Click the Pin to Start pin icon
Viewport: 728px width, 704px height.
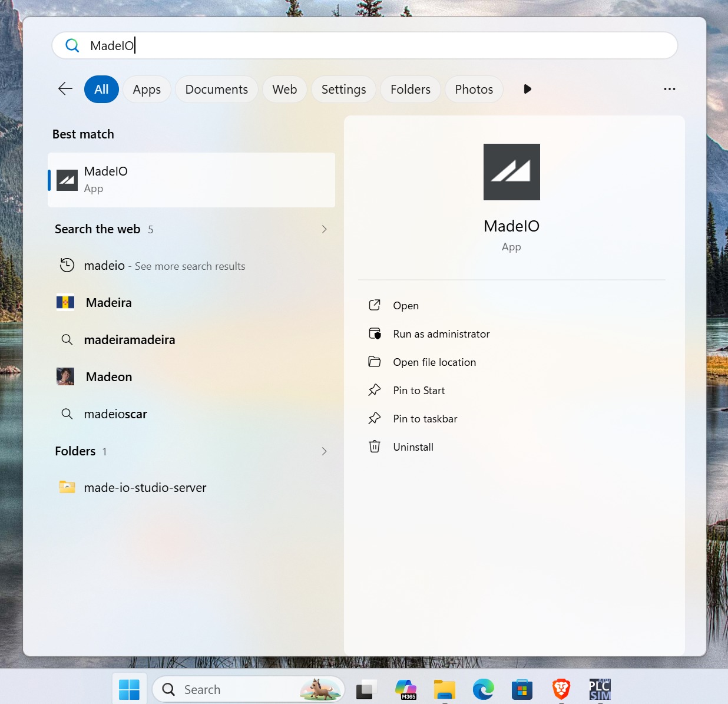click(375, 390)
